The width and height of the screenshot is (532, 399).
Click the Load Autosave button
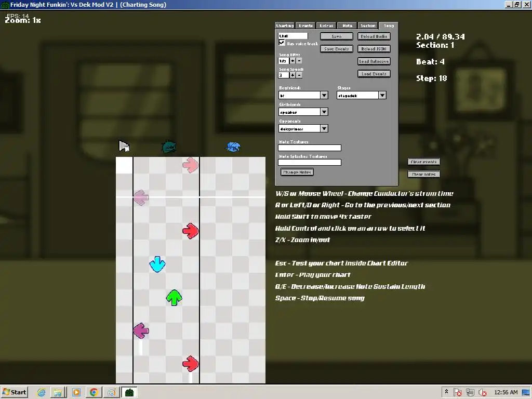click(x=374, y=61)
